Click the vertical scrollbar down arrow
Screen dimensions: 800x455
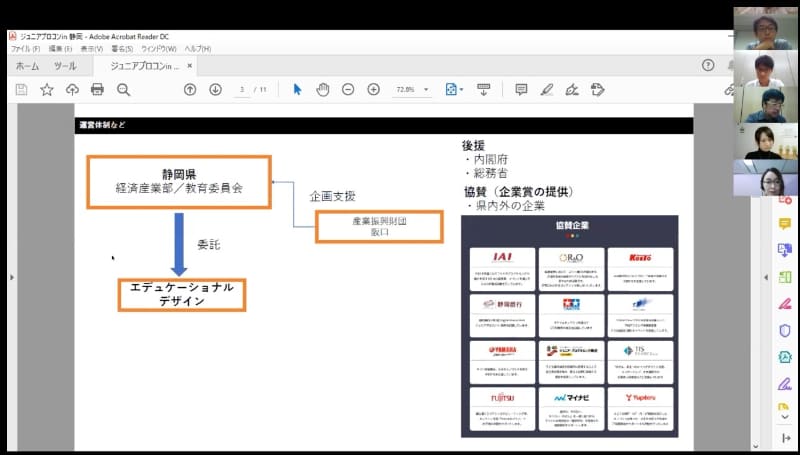[x=756, y=446]
